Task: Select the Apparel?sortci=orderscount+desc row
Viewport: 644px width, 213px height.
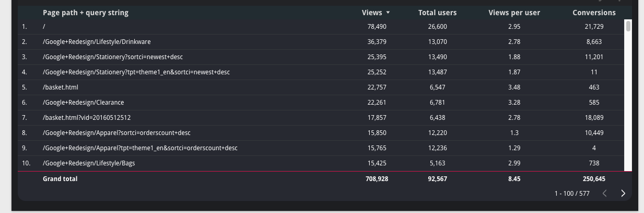Action: pyautogui.click(x=321, y=133)
